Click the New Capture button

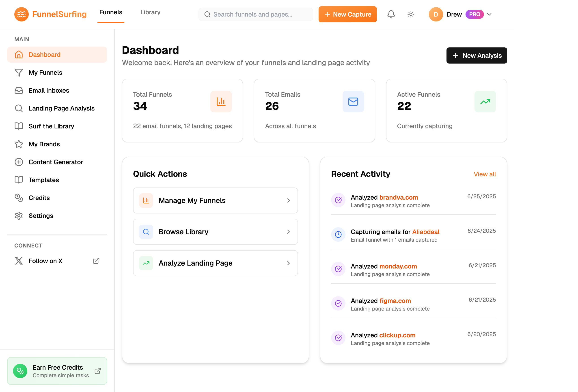347,14
